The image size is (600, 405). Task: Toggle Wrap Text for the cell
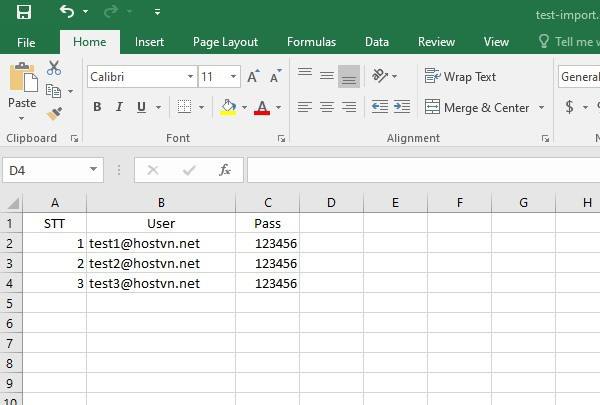pos(460,77)
